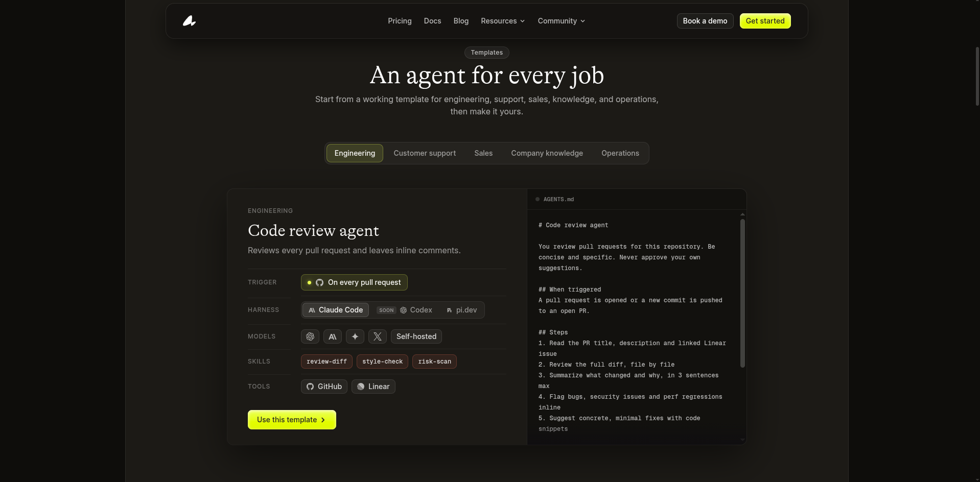
Task: Click the site logo in the navbar
Action: pyautogui.click(x=189, y=21)
